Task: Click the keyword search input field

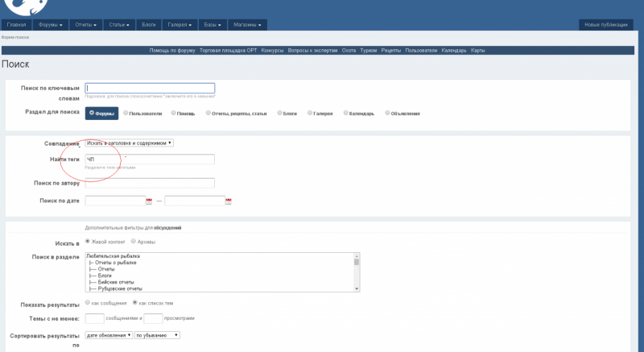Action: coord(150,88)
